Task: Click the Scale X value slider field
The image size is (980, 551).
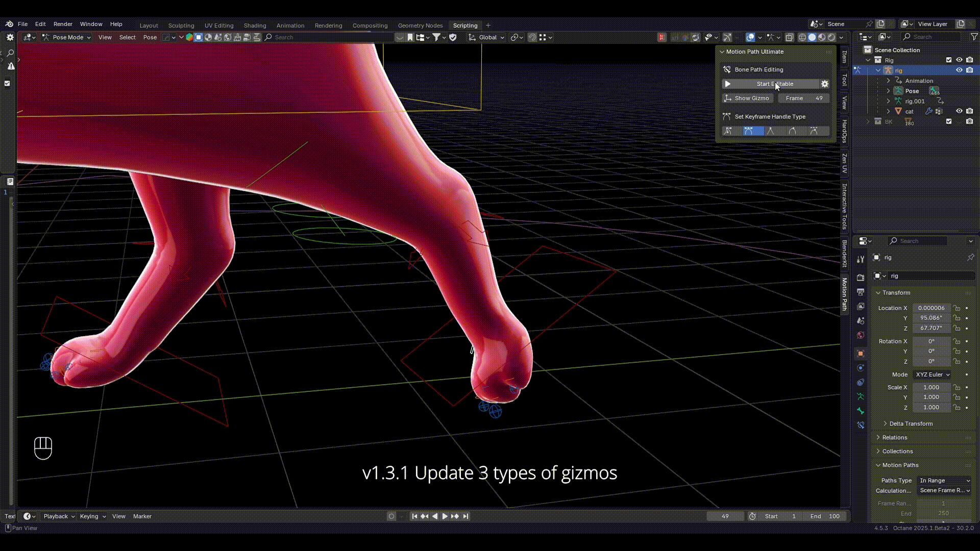Action: tap(932, 388)
